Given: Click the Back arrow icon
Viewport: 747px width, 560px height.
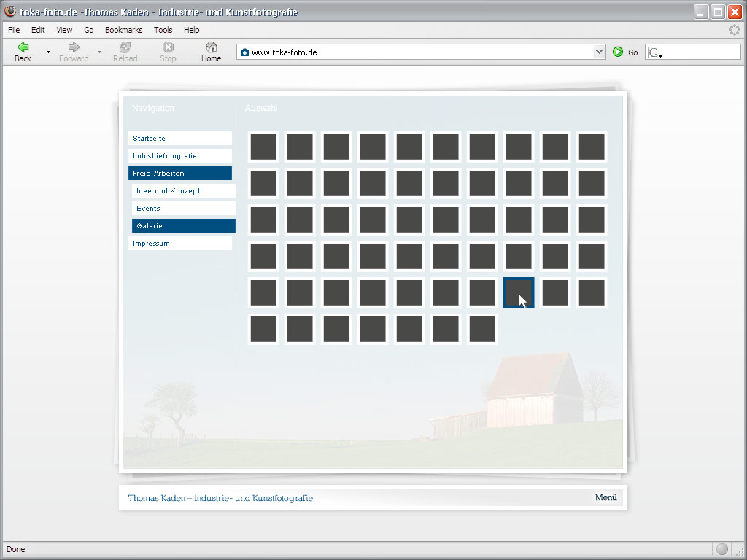Looking at the screenshot, I should pyautogui.click(x=23, y=47).
